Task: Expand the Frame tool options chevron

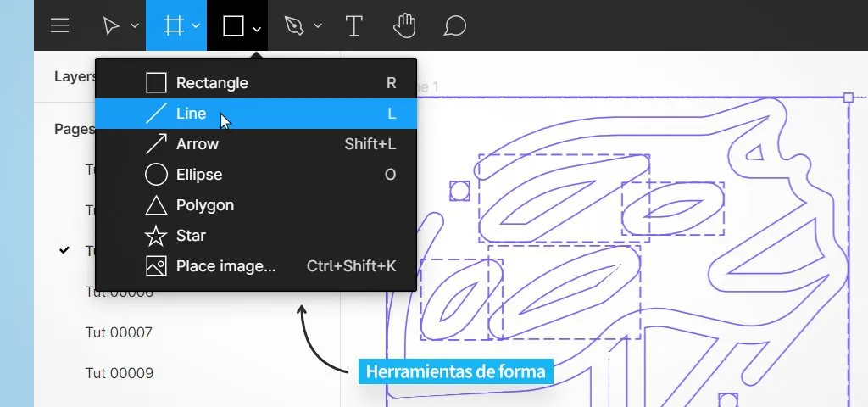Action: tap(196, 25)
